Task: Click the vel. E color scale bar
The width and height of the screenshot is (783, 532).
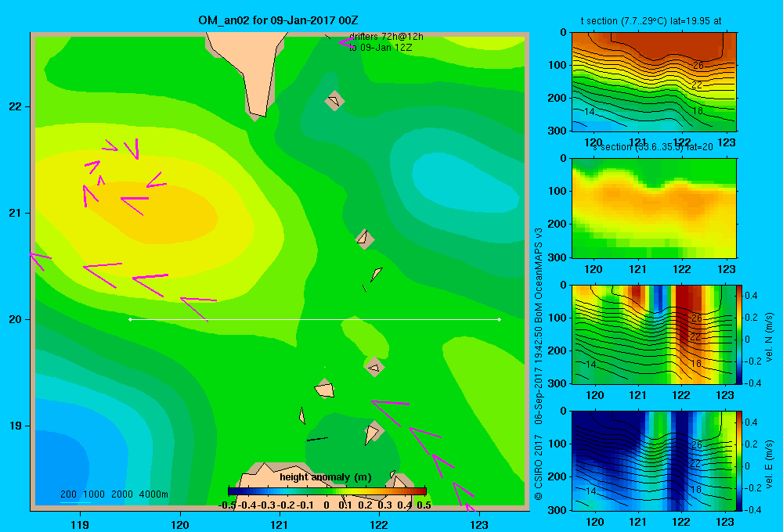Action: tap(739, 461)
